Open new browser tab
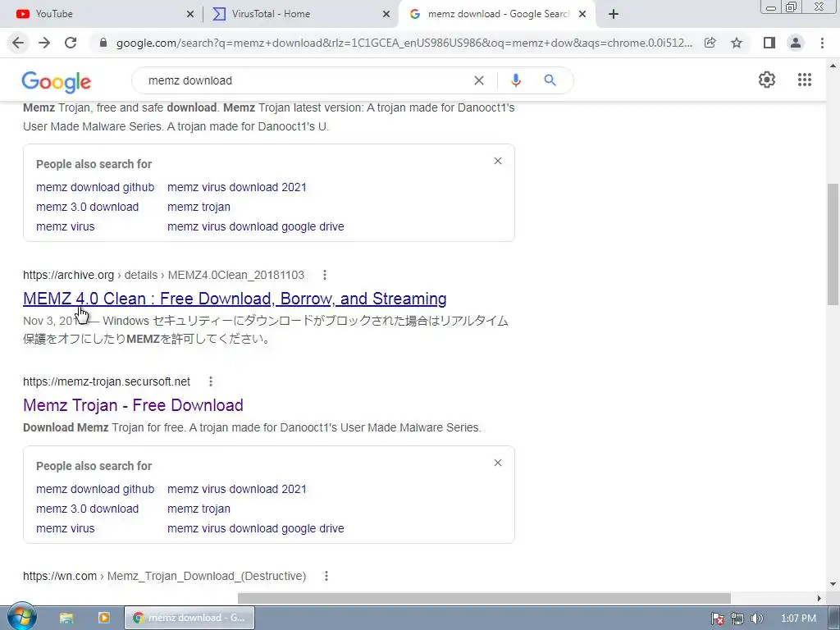Image resolution: width=840 pixels, height=630 pixels. click(x=614, y=14)
